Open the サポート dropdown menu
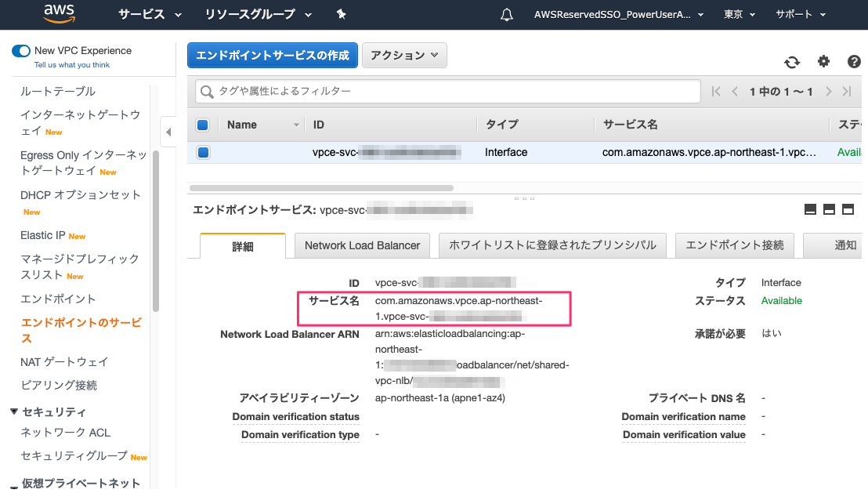Screen dimensions: 868x493 point(801,14)
